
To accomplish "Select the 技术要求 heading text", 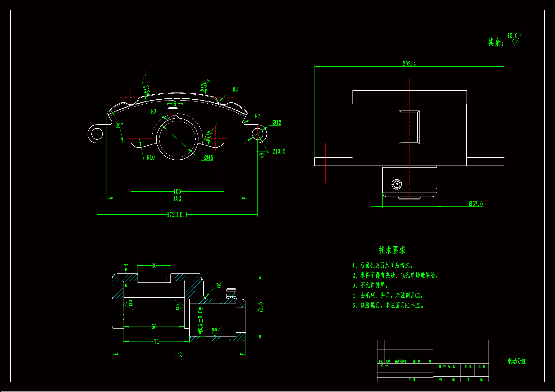I will point(392,250).
